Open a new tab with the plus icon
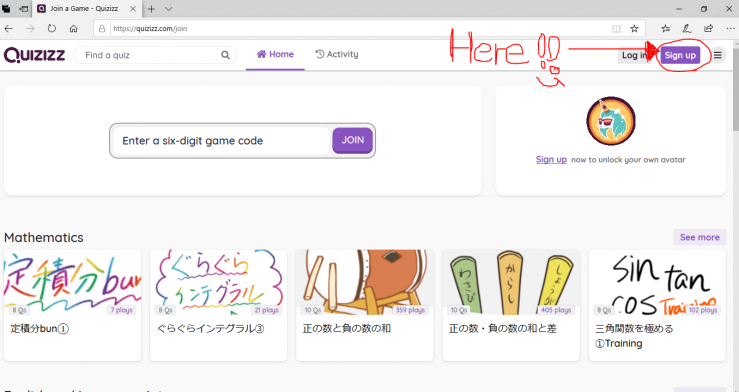The height and width of the screenshot is (392, 739). (x=151, y=9)
